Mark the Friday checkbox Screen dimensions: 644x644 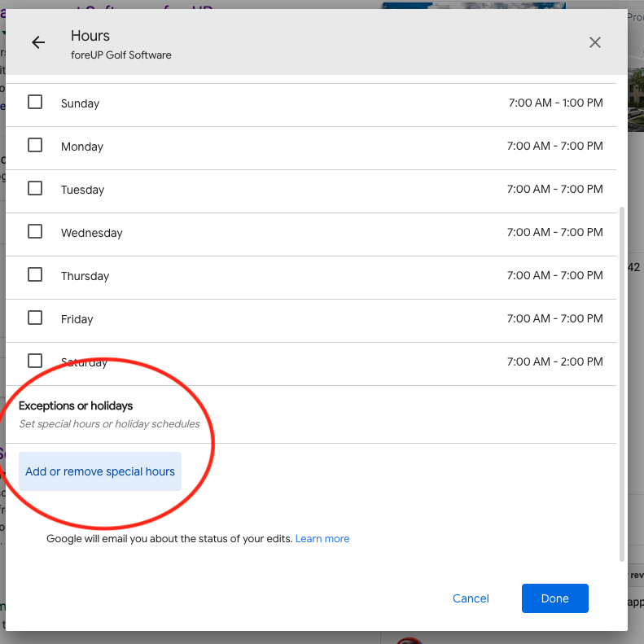click(35, 318)
